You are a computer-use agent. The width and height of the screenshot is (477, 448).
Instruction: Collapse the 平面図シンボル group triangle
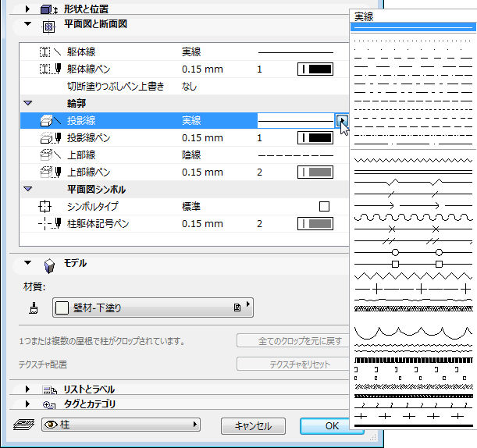[28, 189]
